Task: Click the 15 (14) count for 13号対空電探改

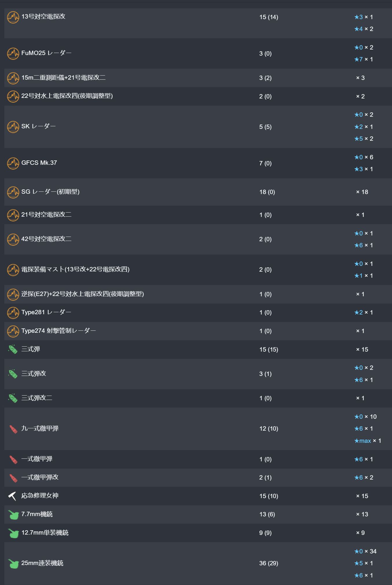Action: tap(268, 17)
